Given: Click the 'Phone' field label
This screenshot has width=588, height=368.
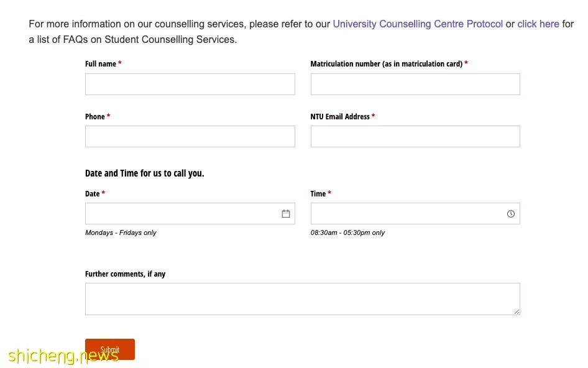Looking at the screenshot, I should 95,117.
